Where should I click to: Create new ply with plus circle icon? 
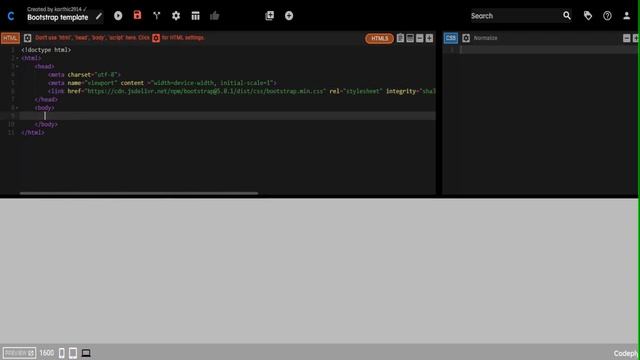pos(289,16)
